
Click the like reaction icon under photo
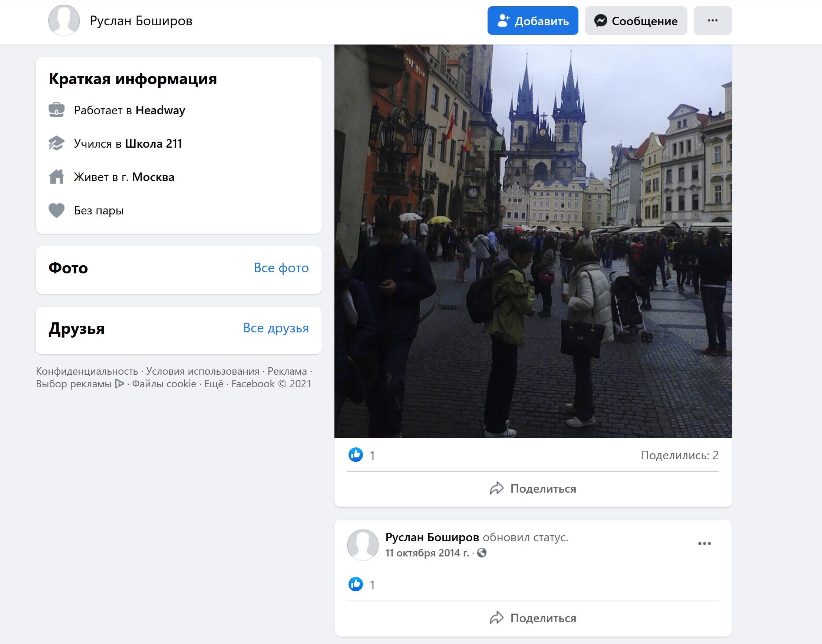tap(356, 455)
